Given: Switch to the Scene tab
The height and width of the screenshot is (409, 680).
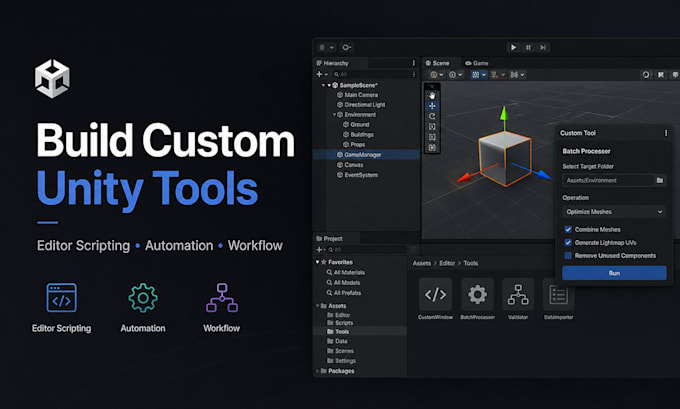Looking at the screenshot, I should (x=438, y=63).
